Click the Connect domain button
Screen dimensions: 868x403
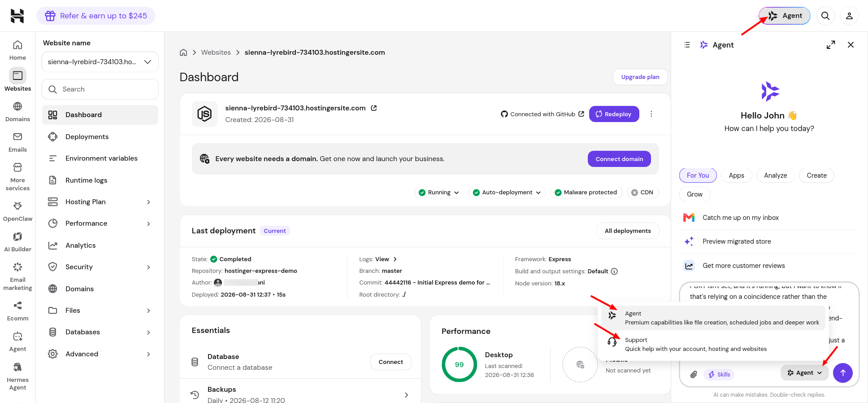619,159
